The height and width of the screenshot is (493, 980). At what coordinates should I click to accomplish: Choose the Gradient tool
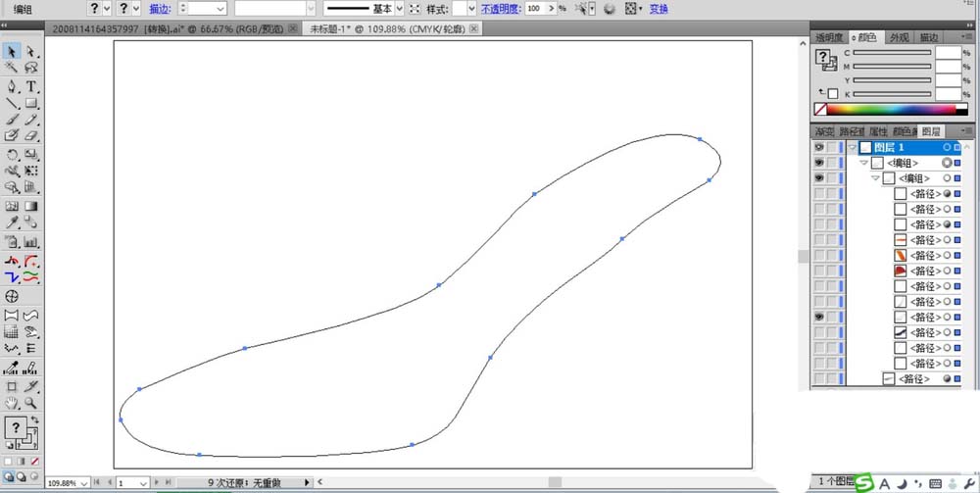coord(30,206)
